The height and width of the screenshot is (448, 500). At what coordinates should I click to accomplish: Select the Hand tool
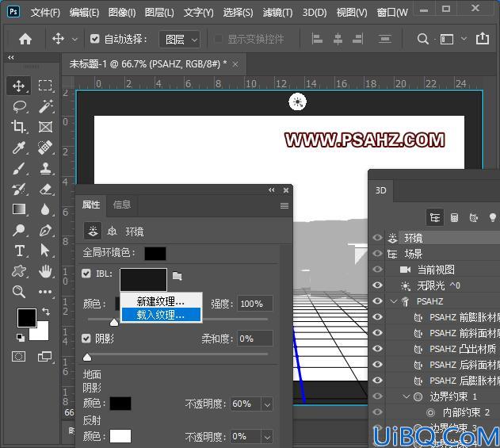tap(46, 271)
